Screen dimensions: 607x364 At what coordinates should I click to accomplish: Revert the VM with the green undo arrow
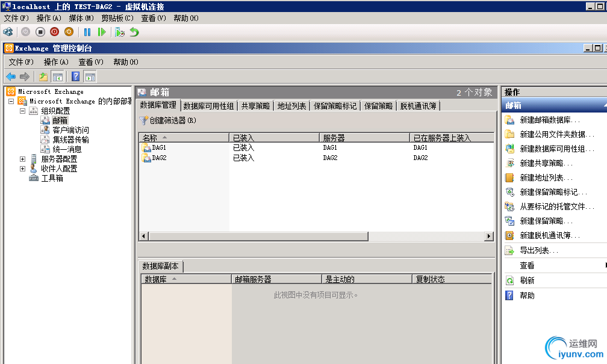coord(134,32)
